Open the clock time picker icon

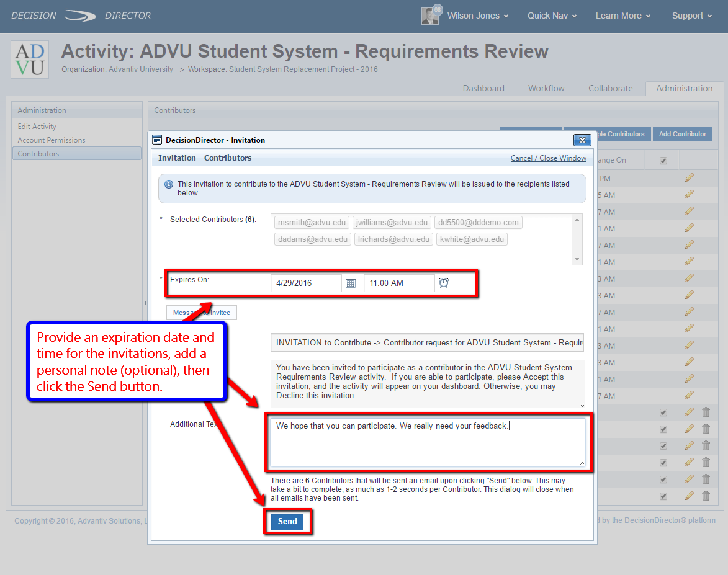pos(444,283)
